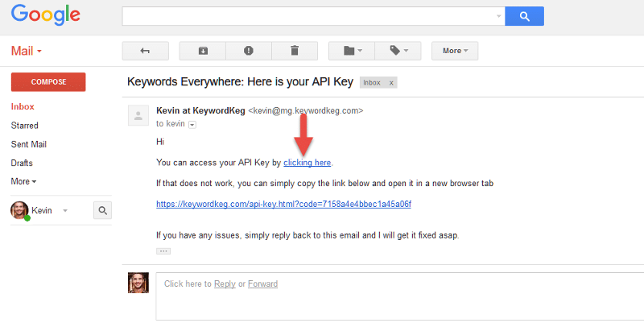Image resolution: width=644 pixels, height=327 pixels.
Task: Open the Drafts folder
Action: pyautogui.click(x=22, y=163)
